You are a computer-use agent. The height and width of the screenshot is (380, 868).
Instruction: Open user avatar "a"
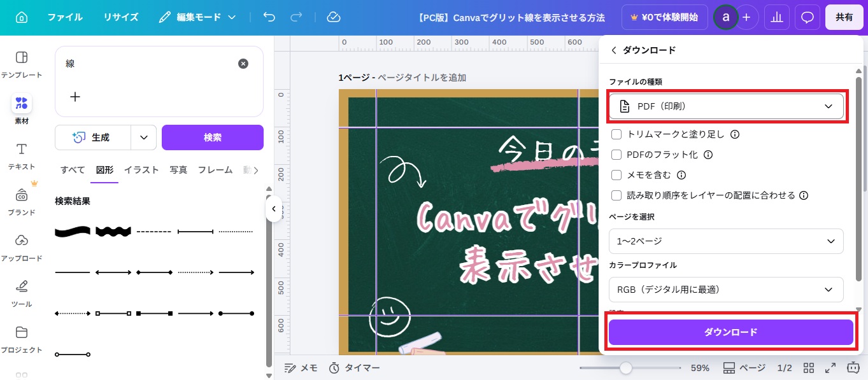tap(725, 18)
